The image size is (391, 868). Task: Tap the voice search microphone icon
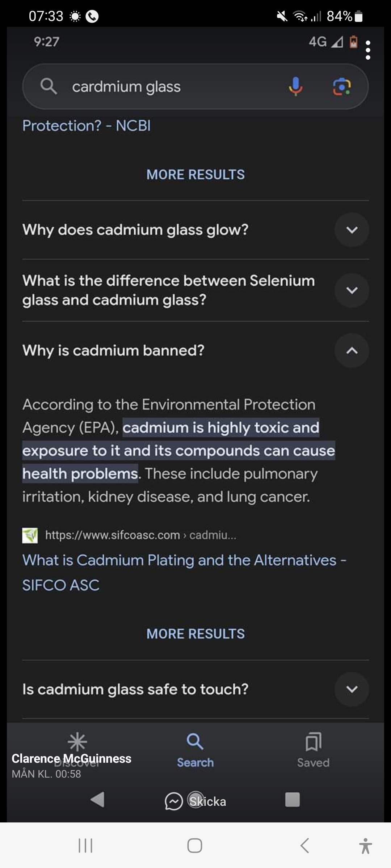(x=295, y=86)
